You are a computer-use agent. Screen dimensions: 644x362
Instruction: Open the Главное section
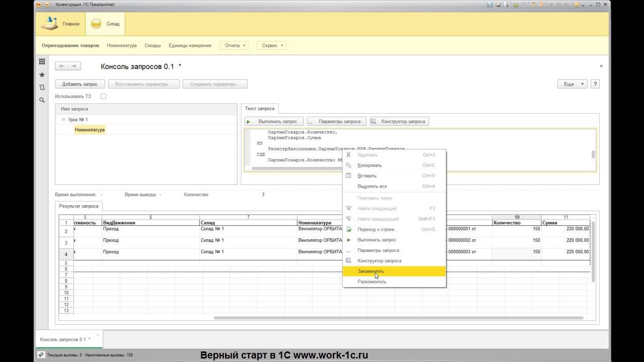point(60,24)
